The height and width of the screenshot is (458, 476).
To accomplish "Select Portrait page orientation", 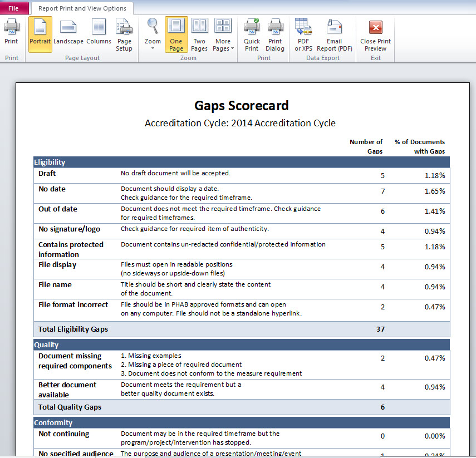I will [40, 34].
